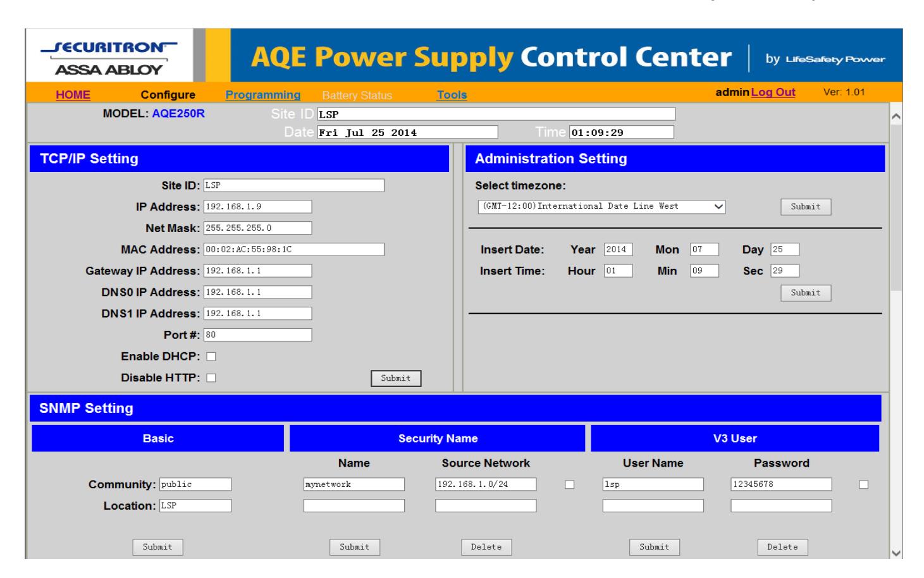The image size is (924, 578).
Task: Click the User Name field containing lsp
Action: pos(653,484)
